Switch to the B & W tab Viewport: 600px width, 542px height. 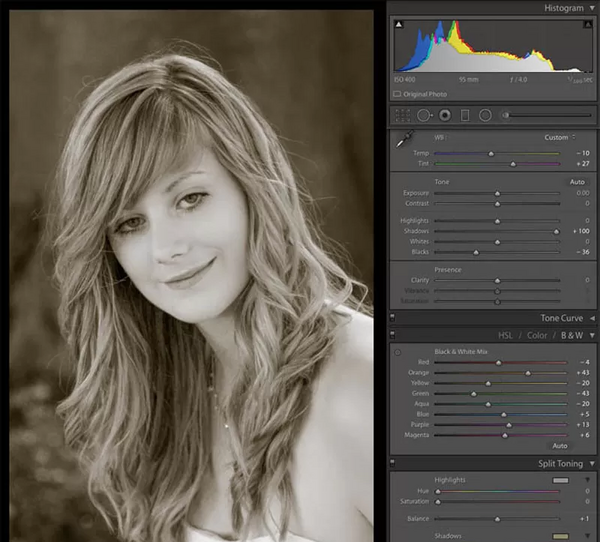[x=572, y=336]
